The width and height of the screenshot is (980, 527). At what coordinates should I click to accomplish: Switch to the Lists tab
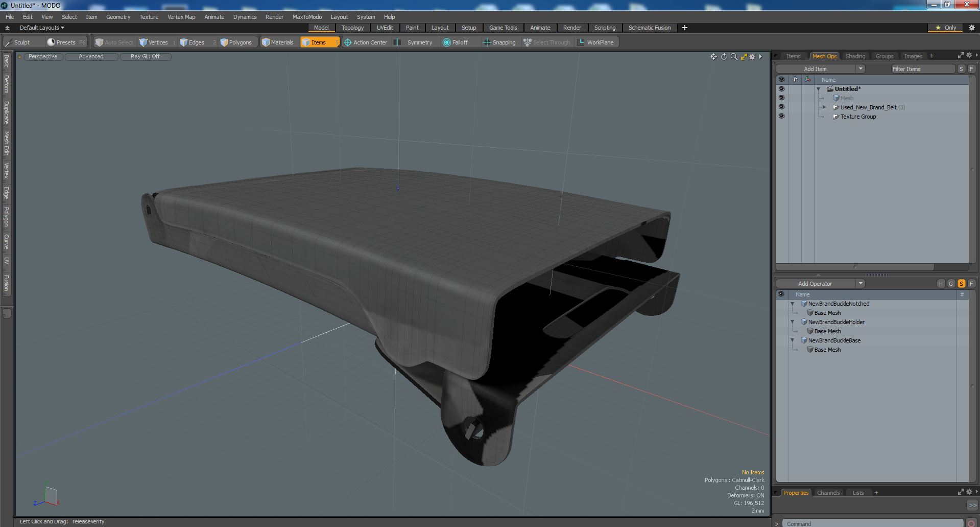[858, 493]
